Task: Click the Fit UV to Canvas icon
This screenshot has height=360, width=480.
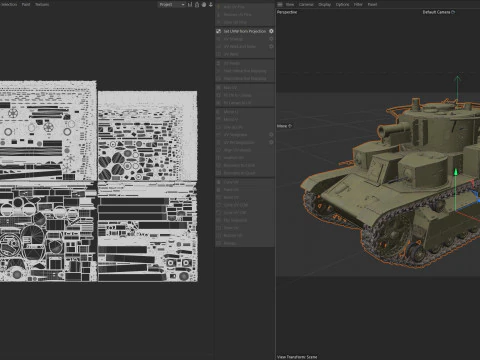Action: [219, 95]
